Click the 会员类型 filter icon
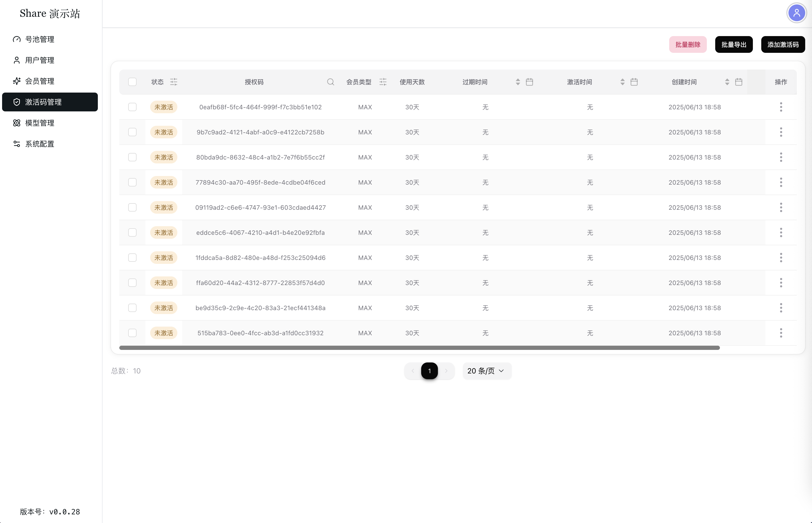Viewport: 812px width, 523px height. point(383,82)
